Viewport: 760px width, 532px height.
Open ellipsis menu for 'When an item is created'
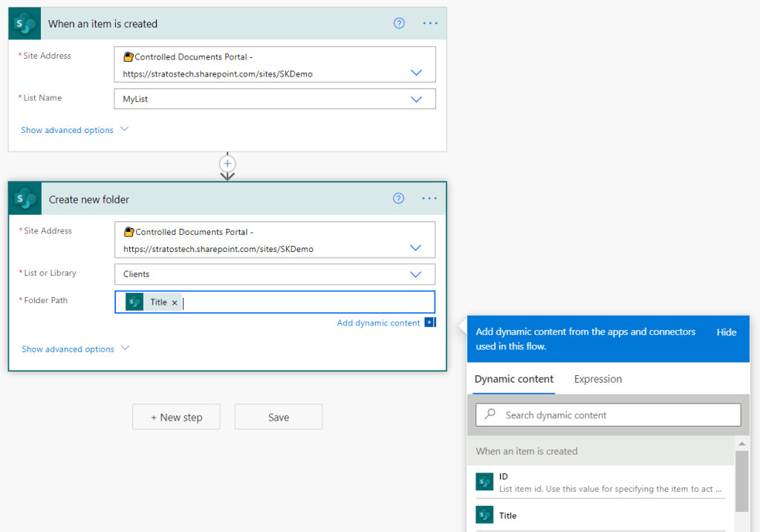tap(430, 23)
